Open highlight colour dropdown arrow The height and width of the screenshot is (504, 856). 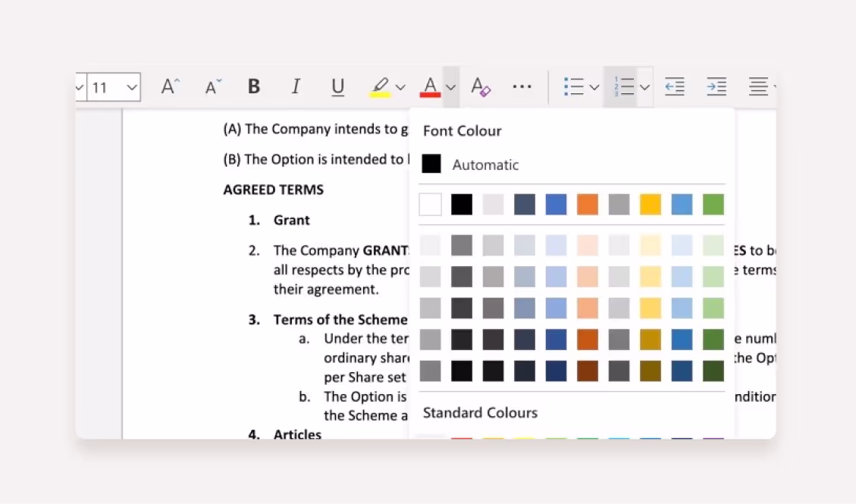tap(400, 87)
